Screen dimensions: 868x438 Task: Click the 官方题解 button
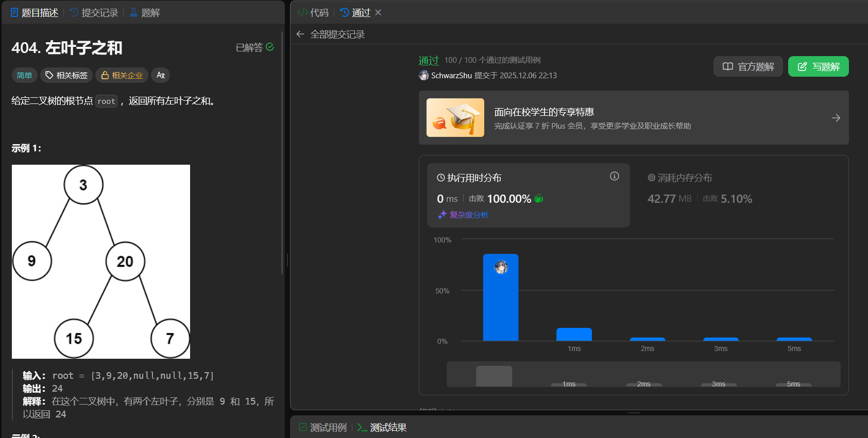748,66
